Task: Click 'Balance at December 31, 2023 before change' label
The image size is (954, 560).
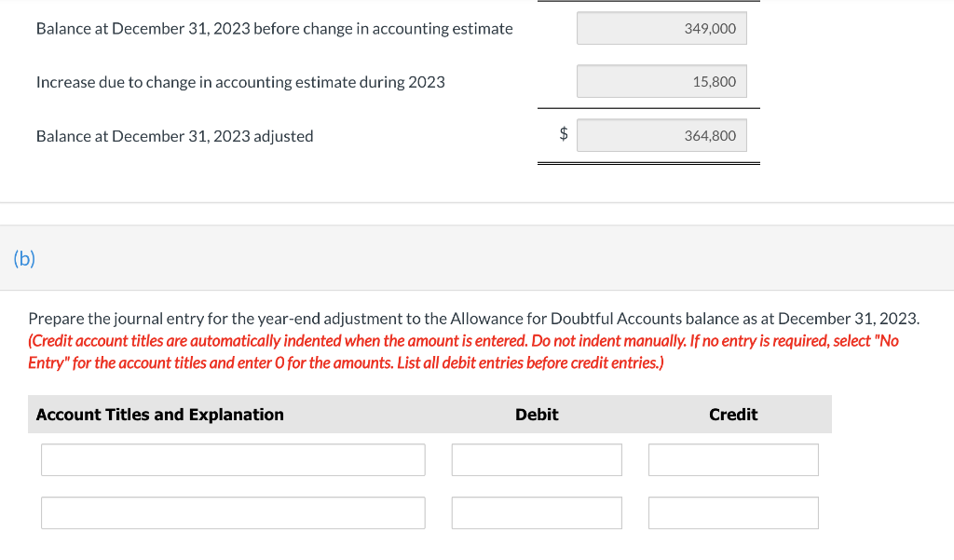Action: [275, 29]
